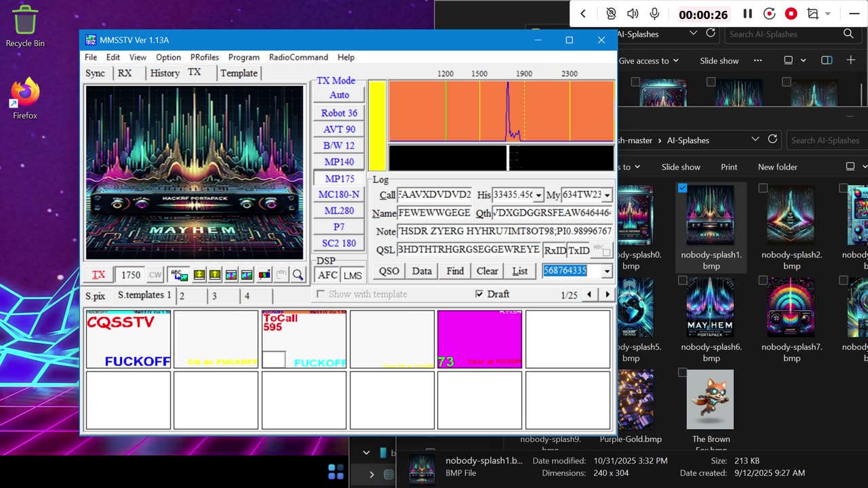
Task: Click the first magenta overlay image icon
Action: (231, 274)
